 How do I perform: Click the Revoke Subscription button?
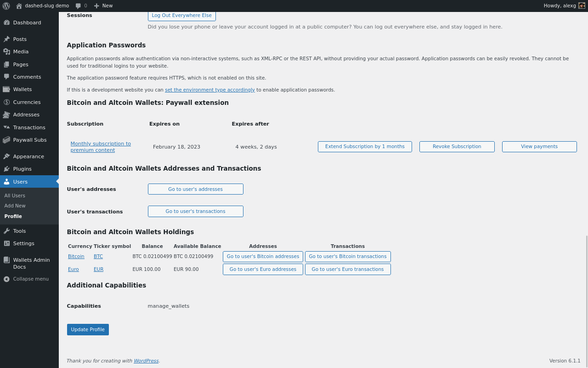(457, 147)
